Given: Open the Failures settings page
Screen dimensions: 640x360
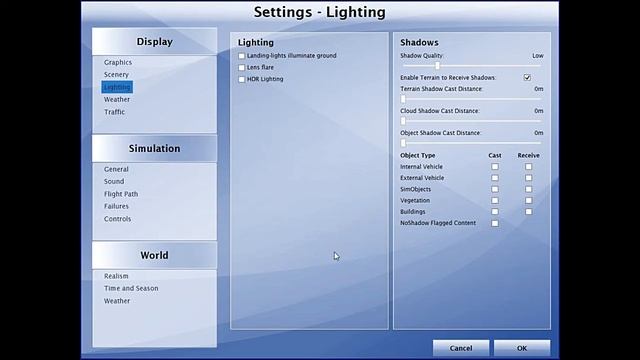Looking at the screenshot, I should [116, 206].
